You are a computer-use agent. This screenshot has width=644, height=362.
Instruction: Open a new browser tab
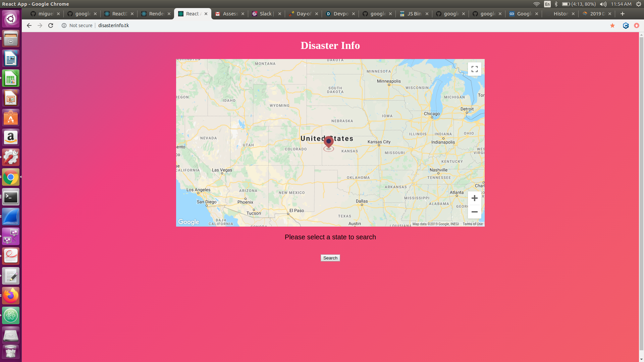pos(623,14)
